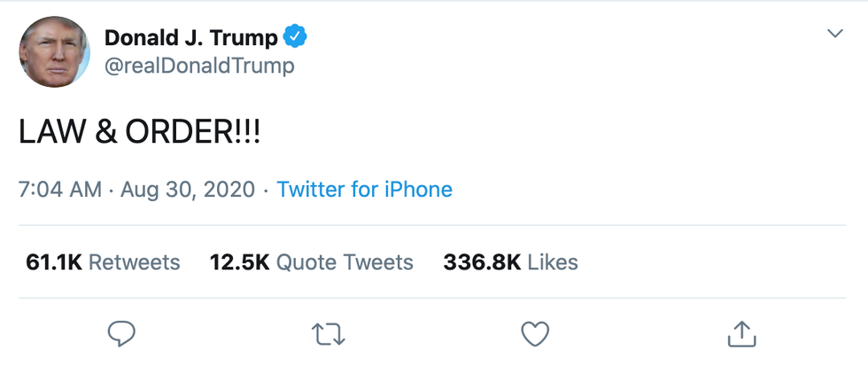
Task: Like the tweet with the heart icon
Action: [534, 333]
